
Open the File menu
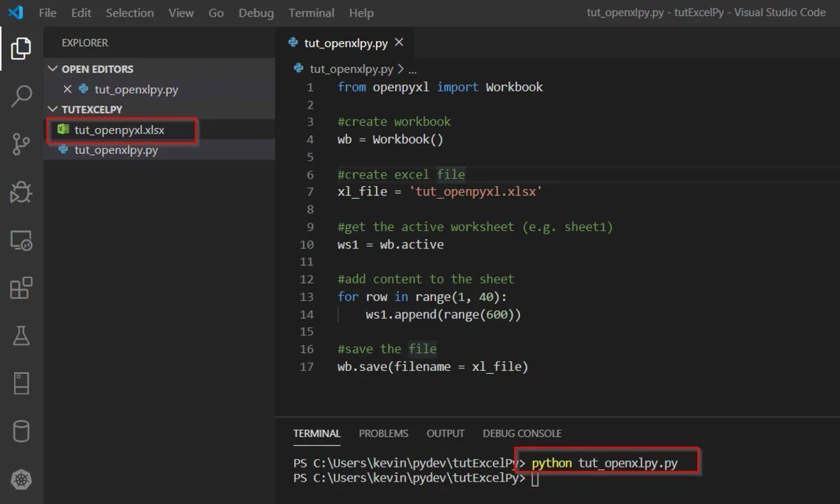point(48,13)
